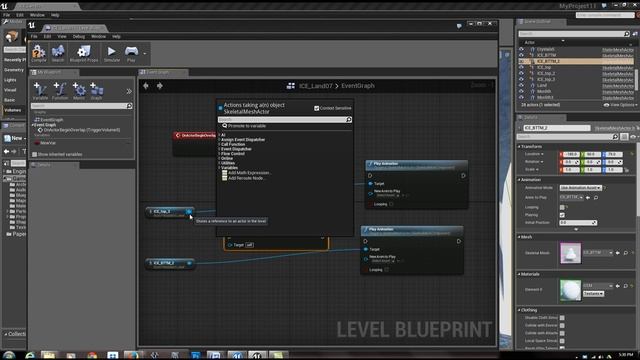Select Volumes category in Modes panel
Screen dimensions: 640x360
13,110
